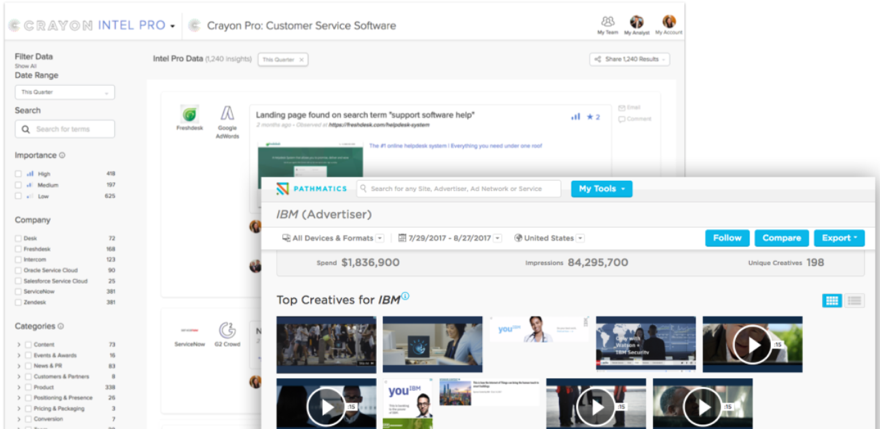Click the calendar icon beside 7/29/2017 date range
The image size is (880, 429).
coord(402,238)
